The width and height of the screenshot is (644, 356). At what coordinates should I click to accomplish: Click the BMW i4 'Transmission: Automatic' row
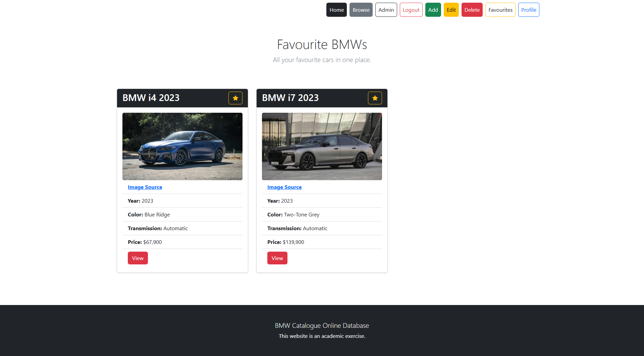coord(182,228)
